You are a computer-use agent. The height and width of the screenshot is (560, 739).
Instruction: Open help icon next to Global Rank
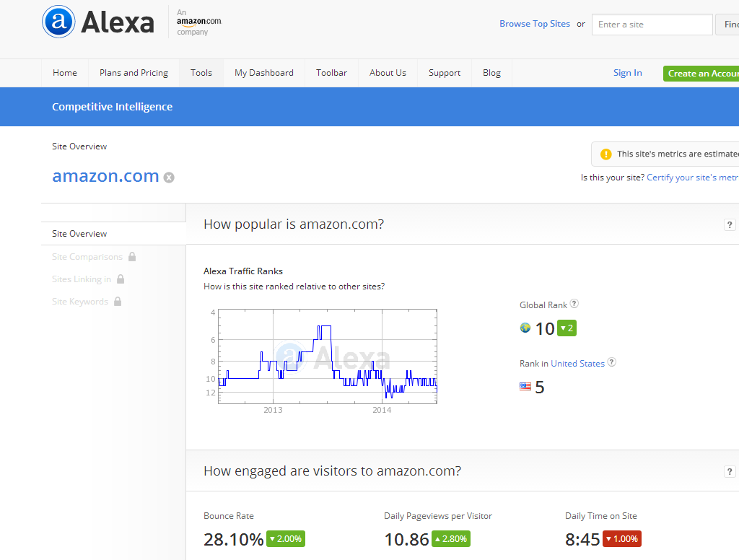coord(574,304)
